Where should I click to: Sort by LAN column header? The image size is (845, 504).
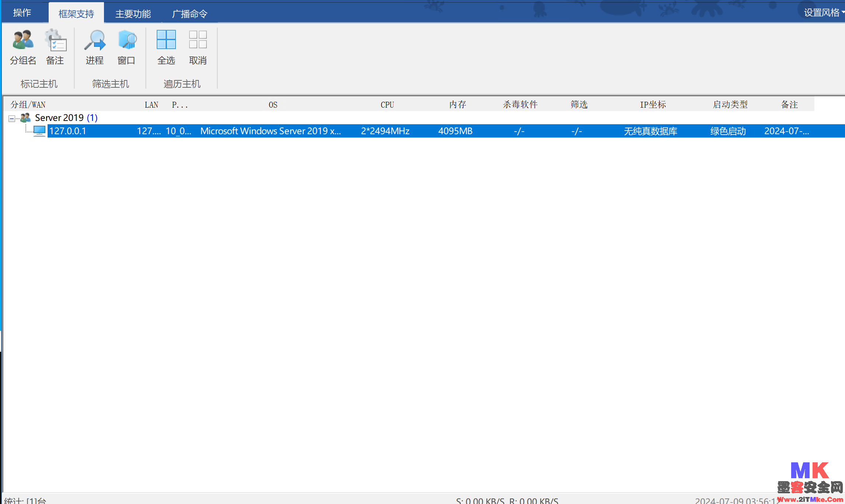pos(152,105)
